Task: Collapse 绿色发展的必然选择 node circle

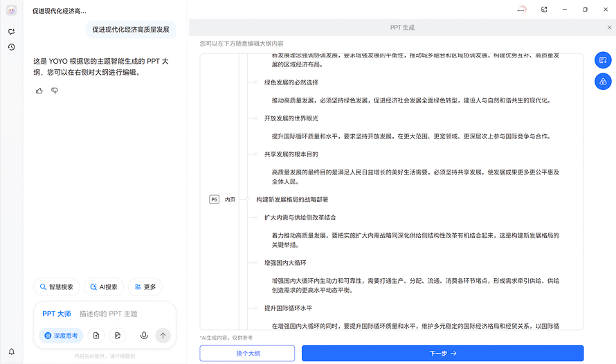Action: pos(255,82)
